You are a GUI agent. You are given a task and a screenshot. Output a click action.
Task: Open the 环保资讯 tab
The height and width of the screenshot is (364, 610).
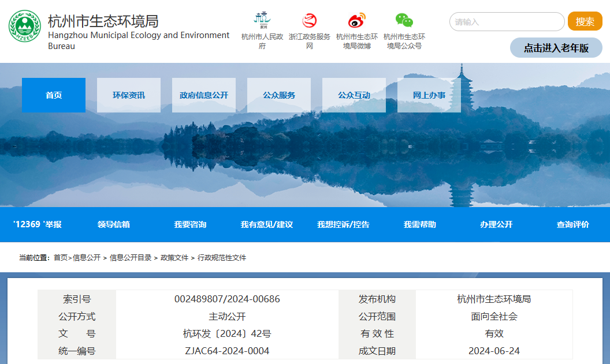128,95
